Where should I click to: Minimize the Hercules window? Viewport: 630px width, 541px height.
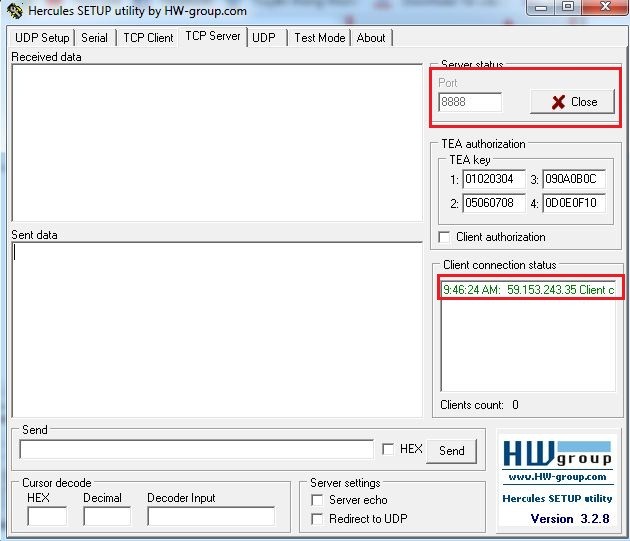[541, 7]
